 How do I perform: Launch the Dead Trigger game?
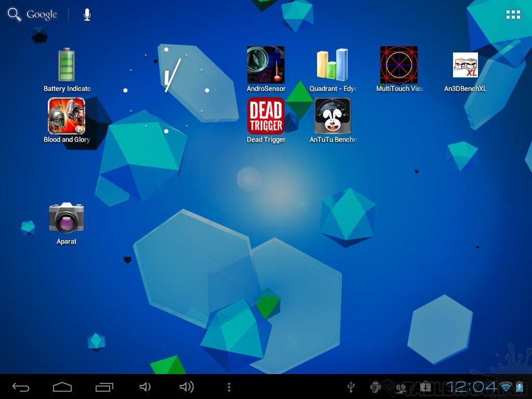click(x=266, y=116)
